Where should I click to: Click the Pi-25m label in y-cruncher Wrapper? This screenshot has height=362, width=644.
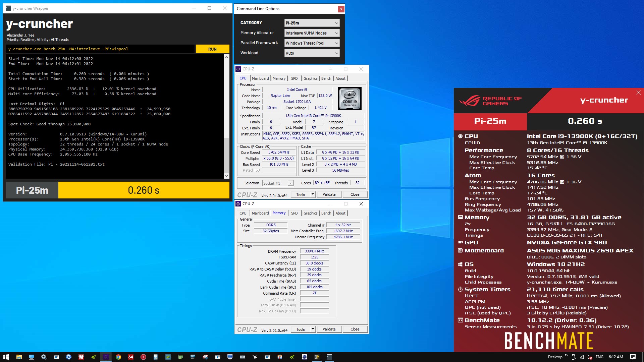(32, 190)
